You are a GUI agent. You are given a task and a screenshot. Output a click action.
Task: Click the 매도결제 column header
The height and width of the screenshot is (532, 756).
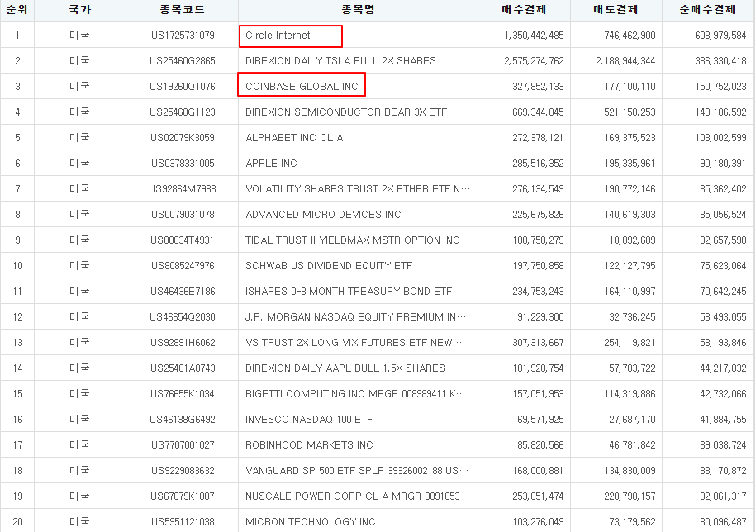click(x=616, y=10)
